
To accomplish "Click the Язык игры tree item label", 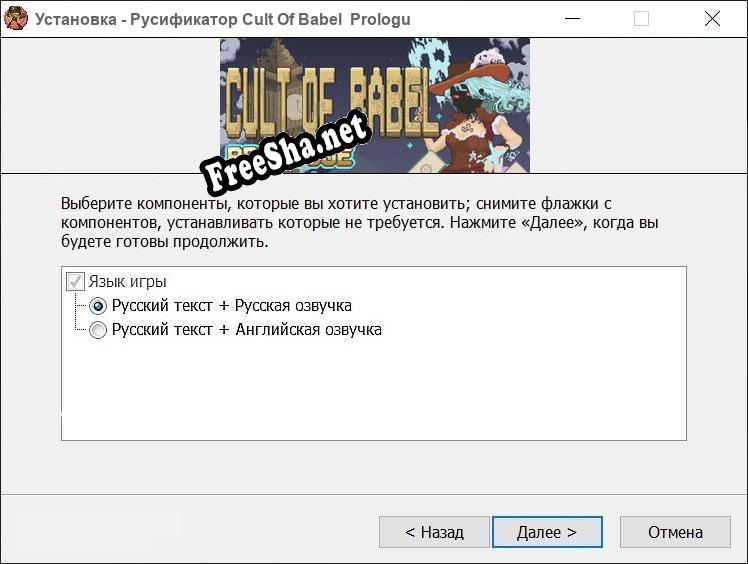I will click(x=127, y=282).
